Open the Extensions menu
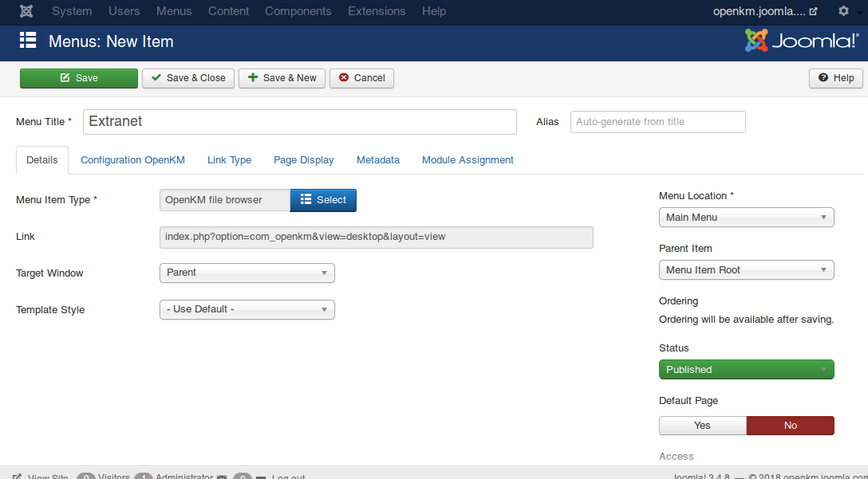This screenshot has height=479, width=868. tap(377, 11)
